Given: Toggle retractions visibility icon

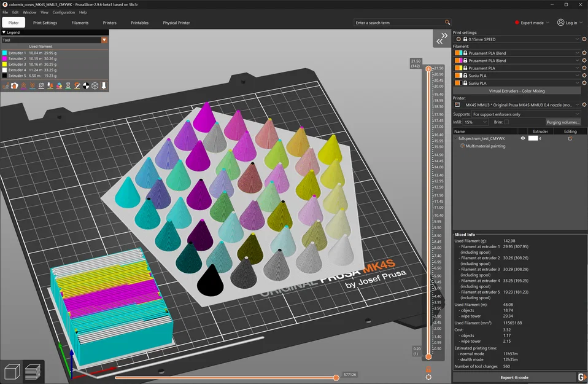Looking at the screenshot, I should pos(23,86).
